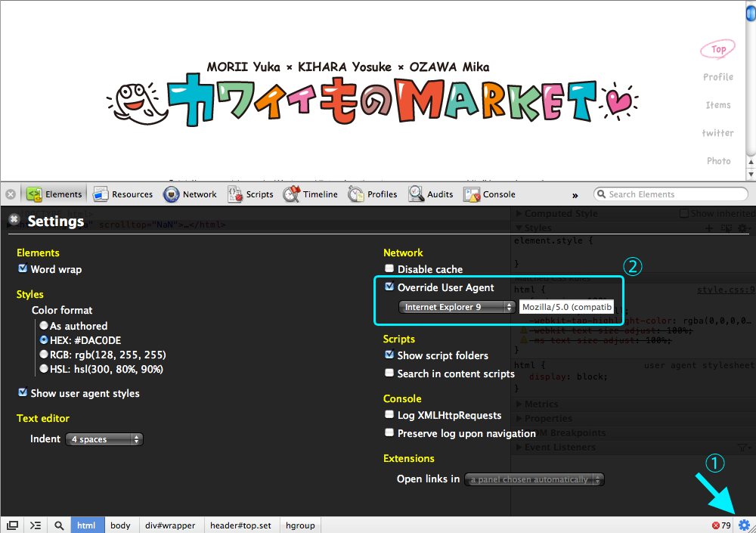Viewport: 756px width, 533px height.
Task: Select the hgroup breadcrumb
Action: pos(300,525)
